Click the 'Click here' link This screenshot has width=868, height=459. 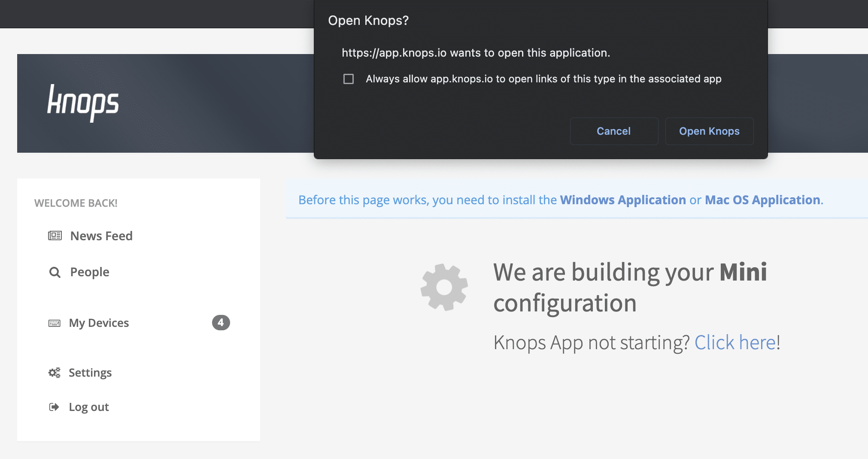pyautogui.click(x=735, y=342)
